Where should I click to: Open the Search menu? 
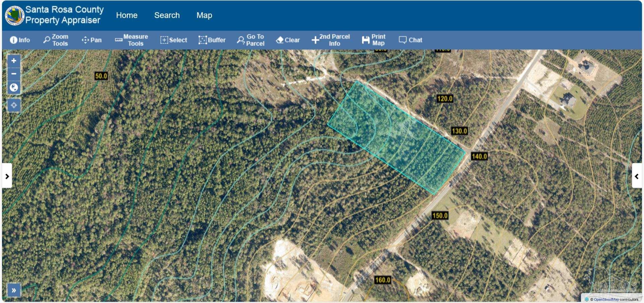167,15
